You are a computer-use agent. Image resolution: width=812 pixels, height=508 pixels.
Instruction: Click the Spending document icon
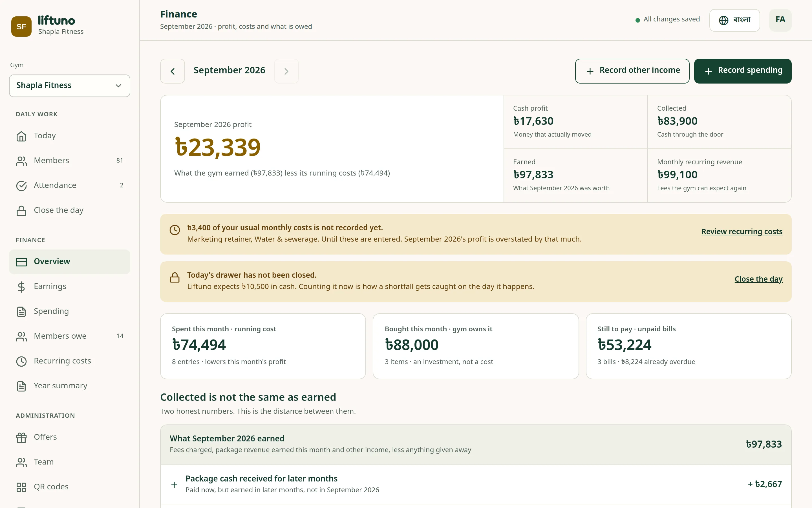pos(21,312)
